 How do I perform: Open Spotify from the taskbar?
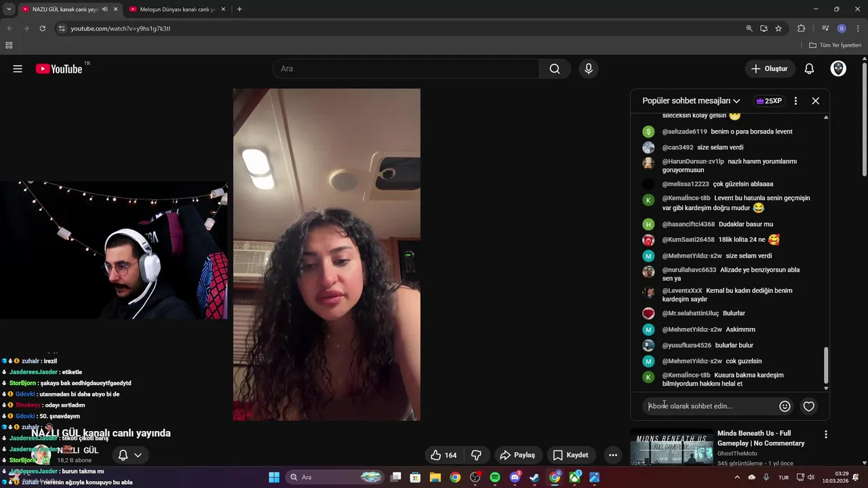point(495,477)
